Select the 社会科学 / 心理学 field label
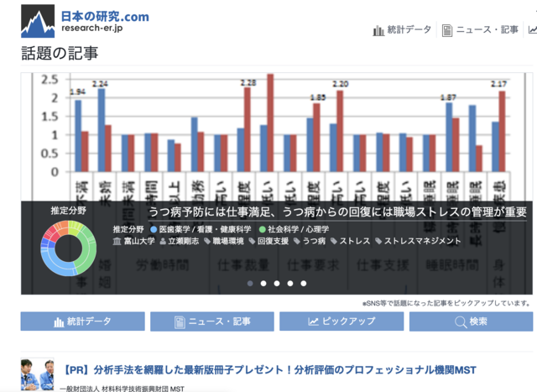 click(x=299, y=229)
